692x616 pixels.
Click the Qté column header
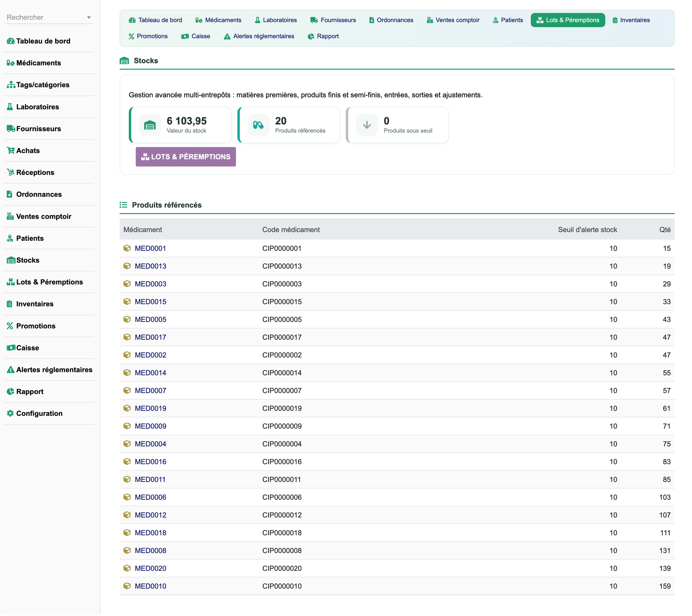(665, 230)
